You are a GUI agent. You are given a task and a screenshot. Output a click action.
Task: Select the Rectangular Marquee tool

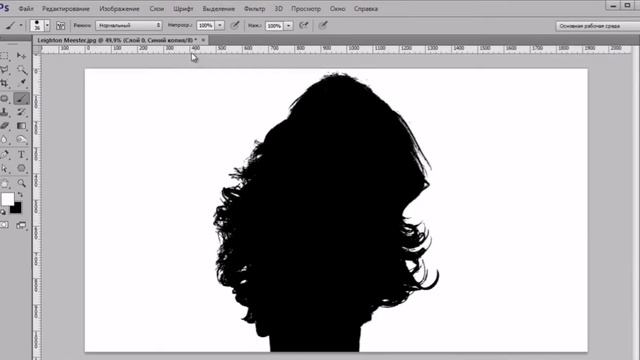point(4,56)
